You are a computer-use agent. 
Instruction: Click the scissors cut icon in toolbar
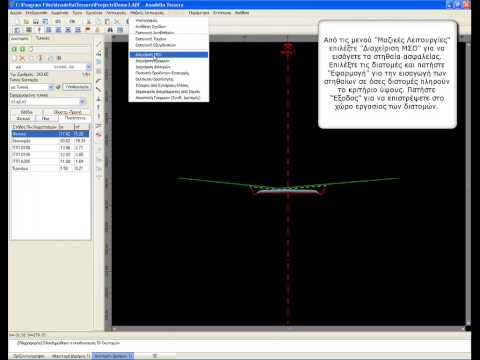pos(117,22)
